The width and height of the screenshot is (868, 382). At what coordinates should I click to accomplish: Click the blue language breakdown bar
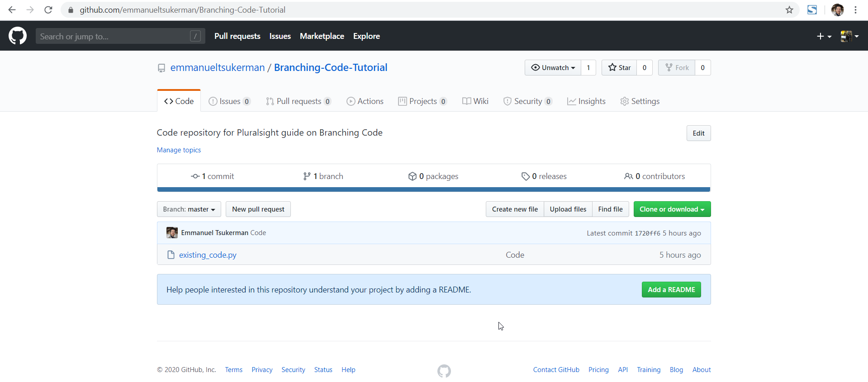tap(434, 189)
